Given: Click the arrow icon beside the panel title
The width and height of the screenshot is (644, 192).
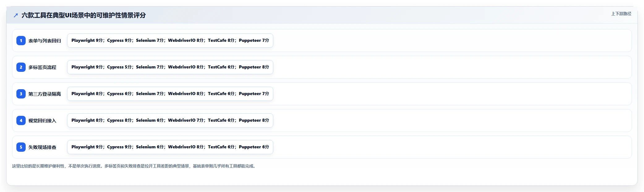Looking at the screenshot, I should pyautogui.click(x=15, y=15).
